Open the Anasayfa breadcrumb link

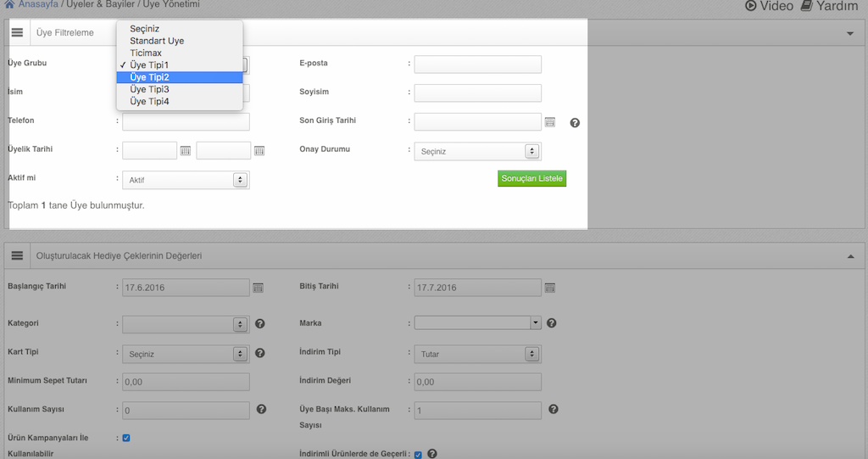37,5
